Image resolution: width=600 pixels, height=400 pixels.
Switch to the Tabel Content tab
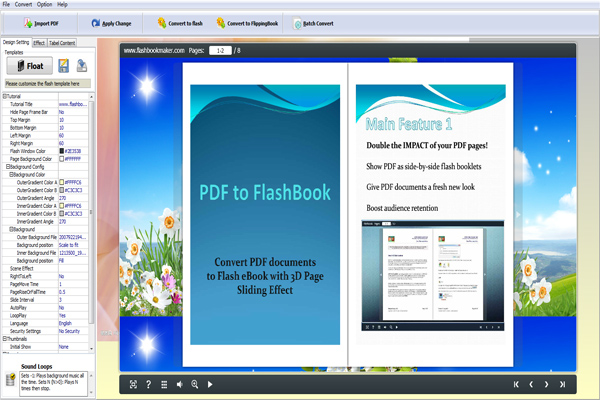62,43
